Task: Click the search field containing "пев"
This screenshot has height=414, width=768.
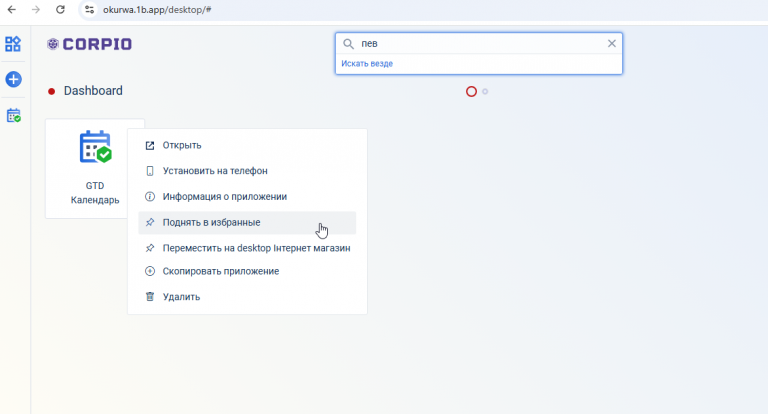Action: (x=479, y=44)
